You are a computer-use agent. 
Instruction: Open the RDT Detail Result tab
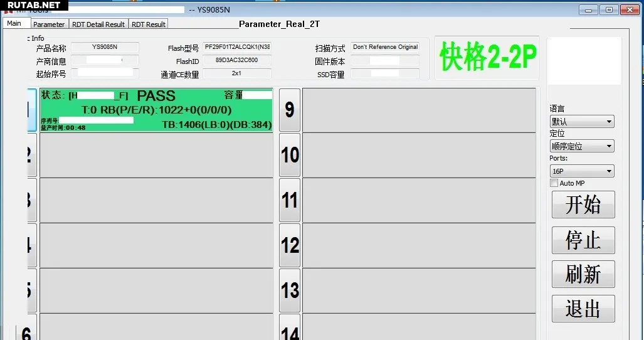(x=98, y=24)
